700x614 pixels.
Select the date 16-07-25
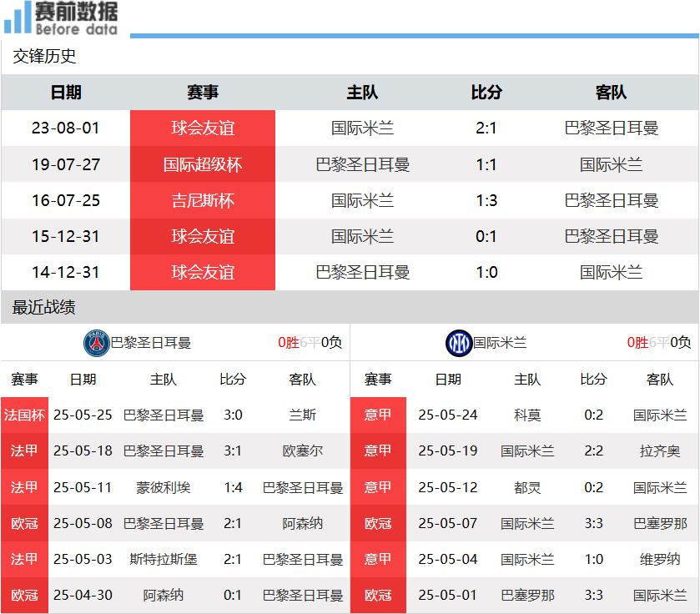(66, 200)
